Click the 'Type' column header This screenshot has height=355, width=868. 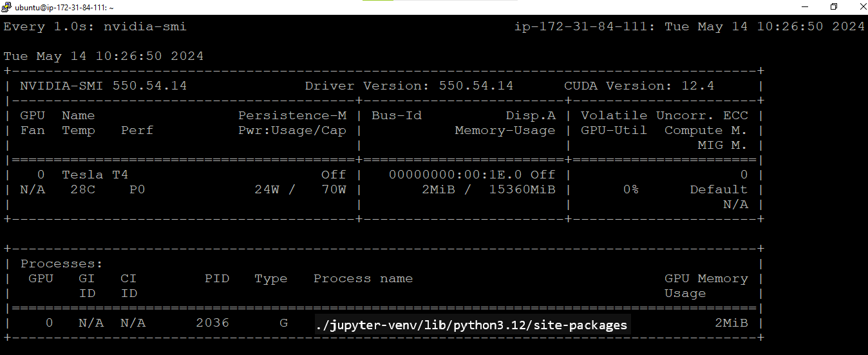click(x=271, y=278)
